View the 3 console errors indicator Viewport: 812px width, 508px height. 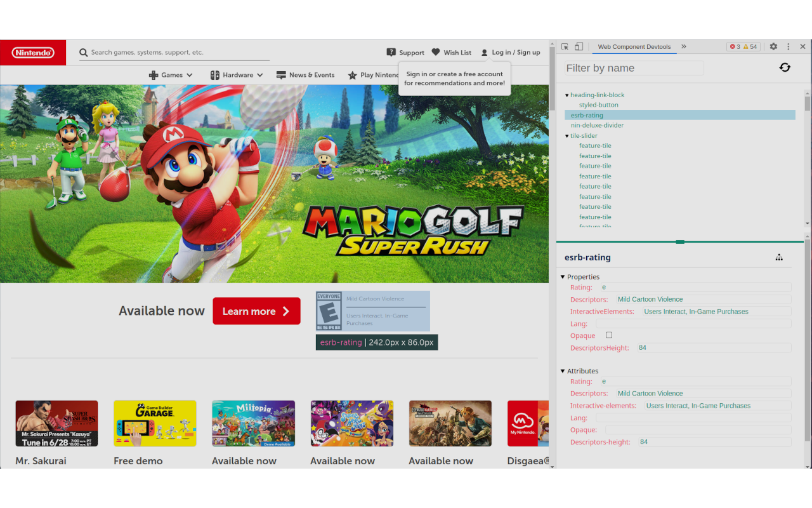point(733,46)
